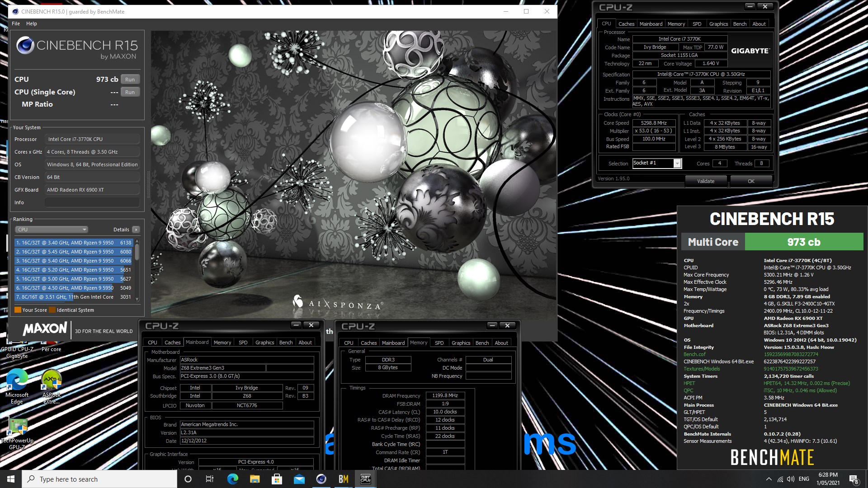Run the CPU multi-core benchmark

[x=130, y=80]
